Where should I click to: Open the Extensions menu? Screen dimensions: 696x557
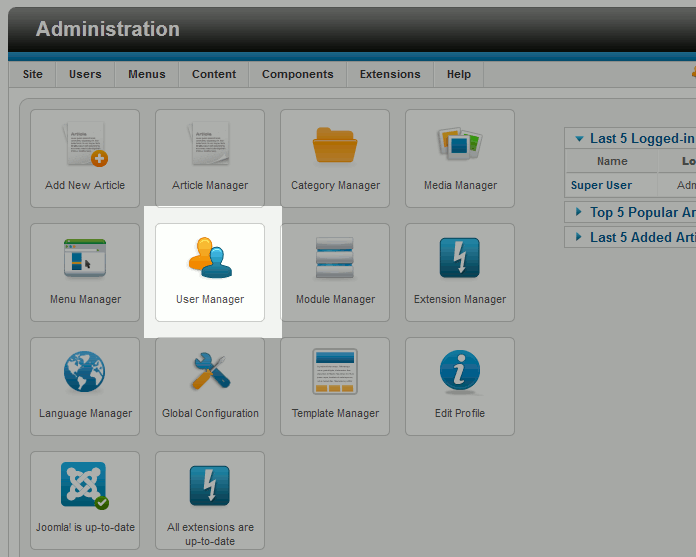pos(390,74)
